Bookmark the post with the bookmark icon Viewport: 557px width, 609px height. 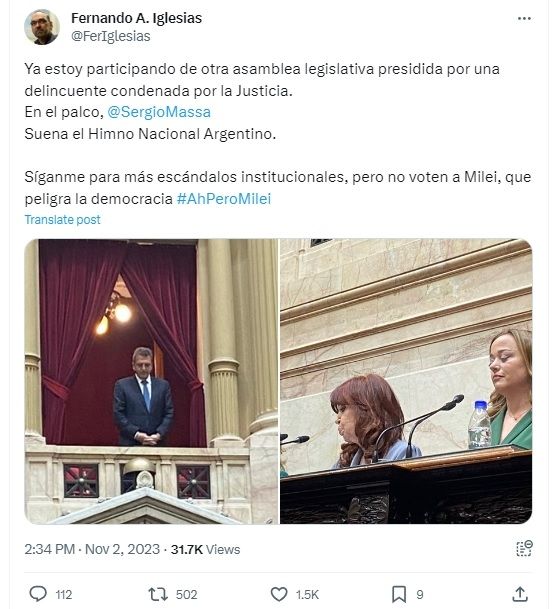pos(399,594)
